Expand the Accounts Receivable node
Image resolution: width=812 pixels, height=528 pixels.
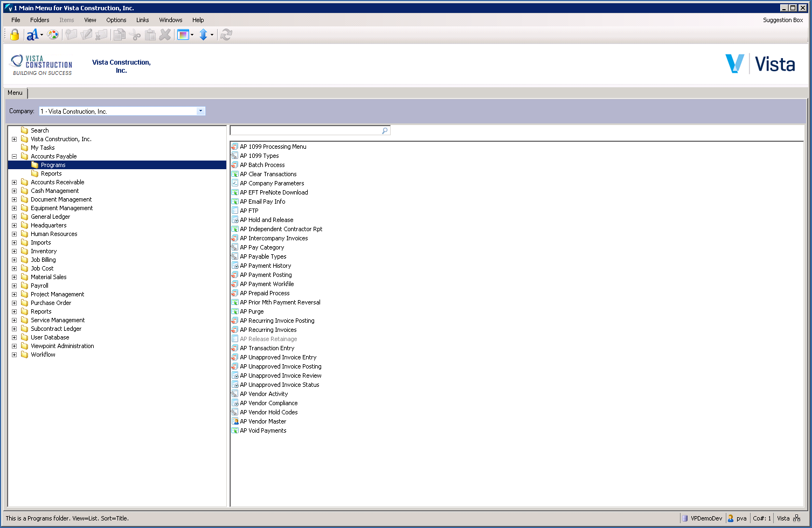[x=15, y=182]
